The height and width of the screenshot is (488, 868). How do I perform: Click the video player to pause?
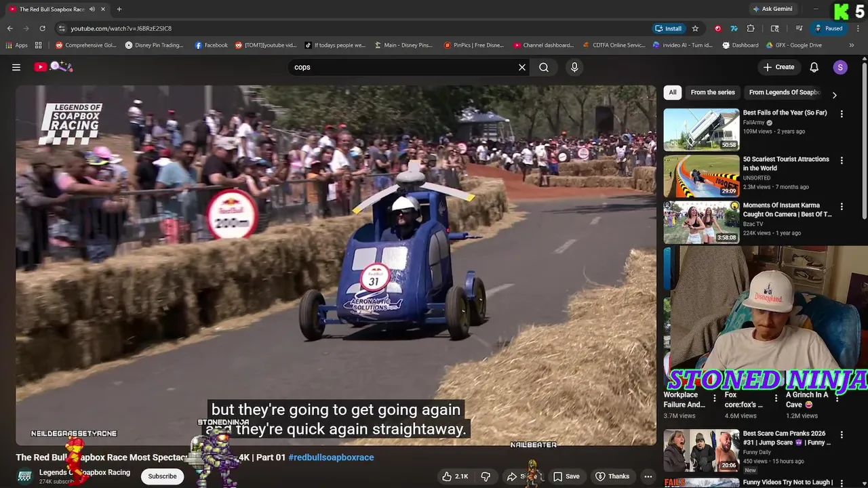pyautogui.click(x=336, y=264)
